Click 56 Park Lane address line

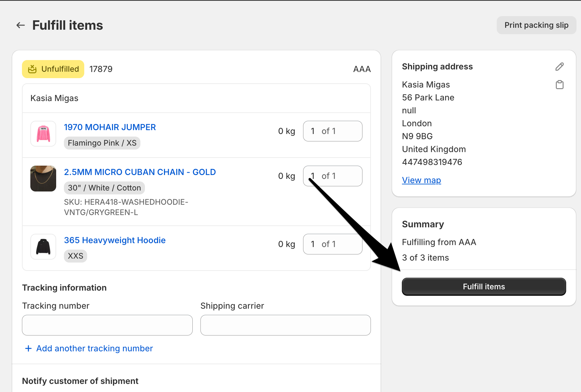428,98
